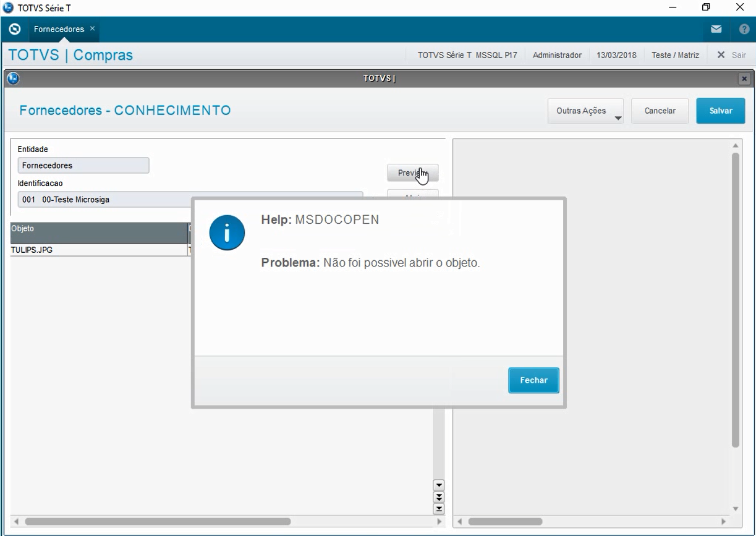This screenshot has height=536, width=756.
Task: Click the TOTVS logo icon in tab bar
Action: pyautogui.click(x=15, y=29)
